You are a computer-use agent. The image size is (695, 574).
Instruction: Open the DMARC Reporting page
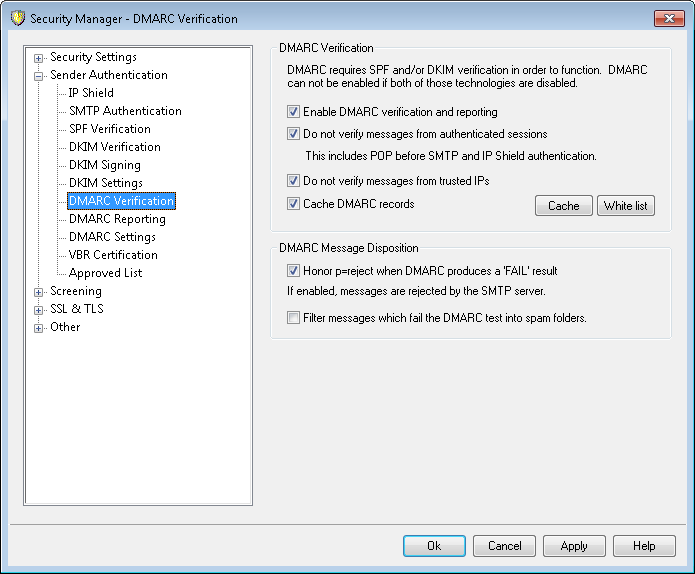coord(117,219)
